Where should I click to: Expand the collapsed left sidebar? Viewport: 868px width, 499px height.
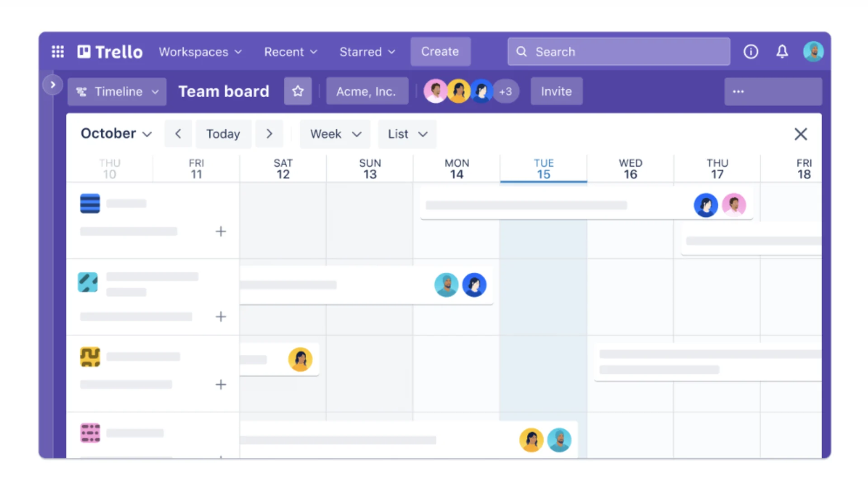point(53,84)
